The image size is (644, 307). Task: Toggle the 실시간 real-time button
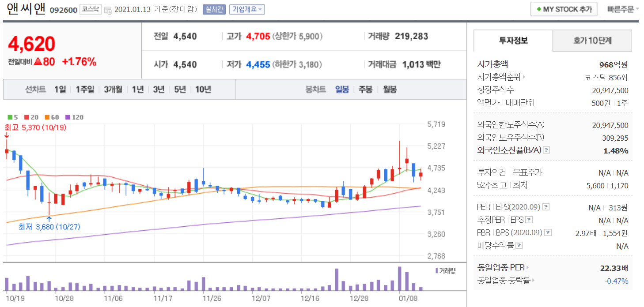(x=214, y=9)
